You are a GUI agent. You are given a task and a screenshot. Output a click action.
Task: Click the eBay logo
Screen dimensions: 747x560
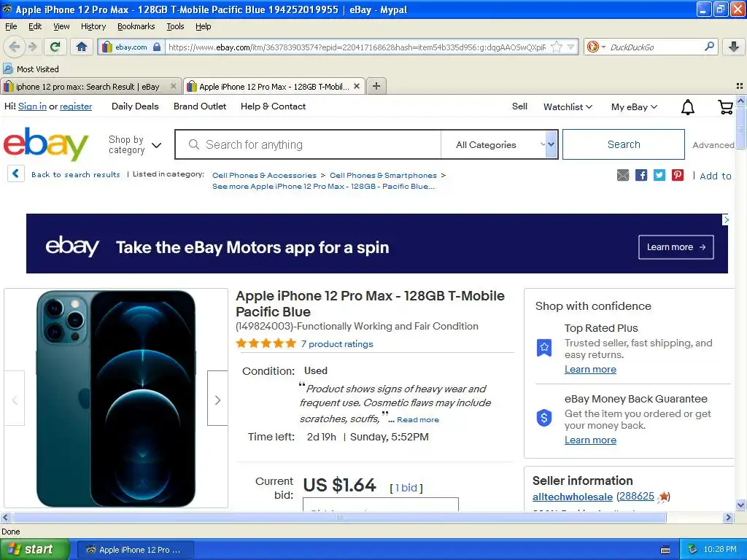pos(46,144)
